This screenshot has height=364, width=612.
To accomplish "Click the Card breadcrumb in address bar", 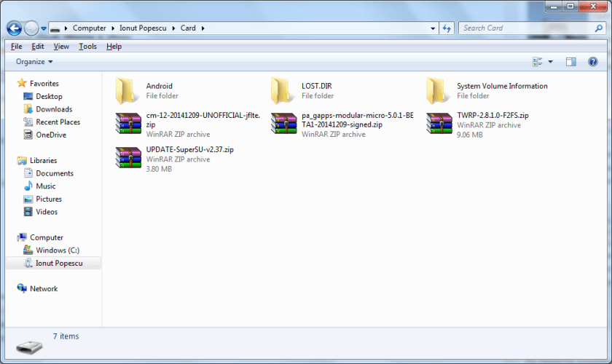I will click(x=188, y=28).
